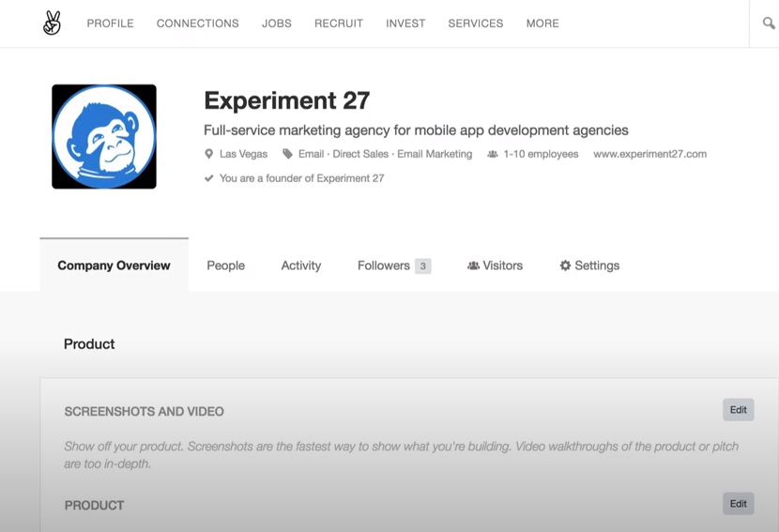Click 'You are a founder' text
Viewport: 779px width, 532px height.
tap(301, 178)
